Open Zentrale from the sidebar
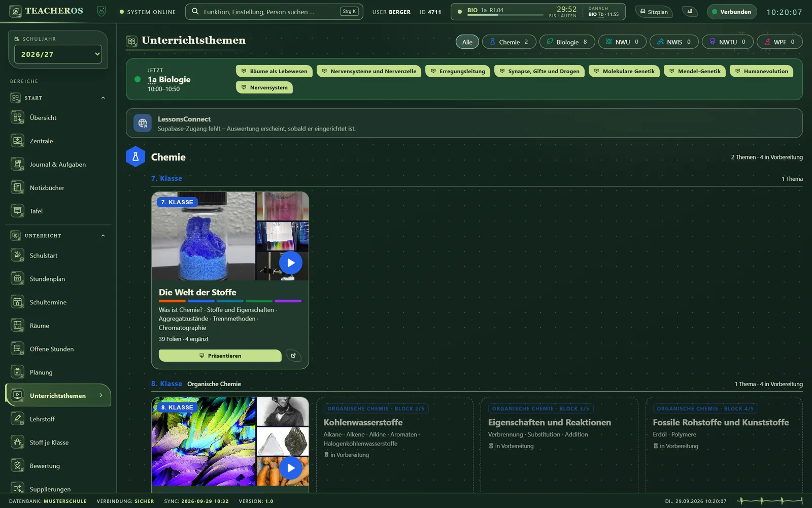Screen dimensions: 812x508 click(58, 141)
